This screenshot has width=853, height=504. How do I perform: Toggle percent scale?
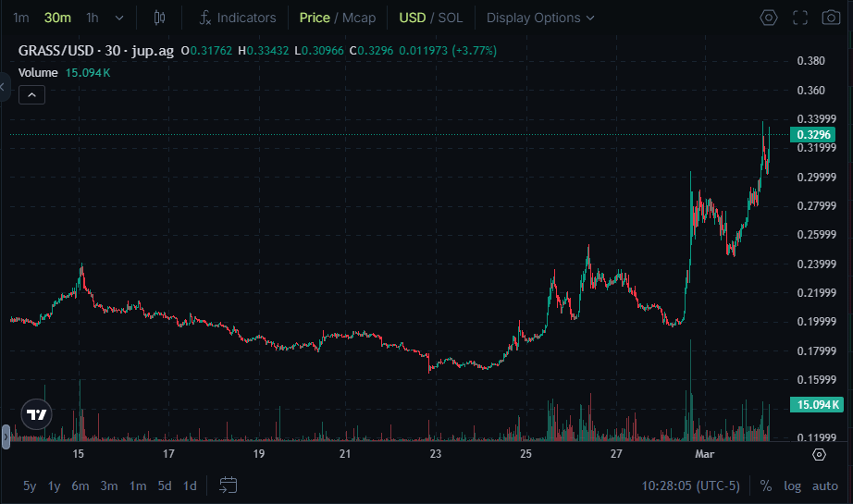[766, 486]
